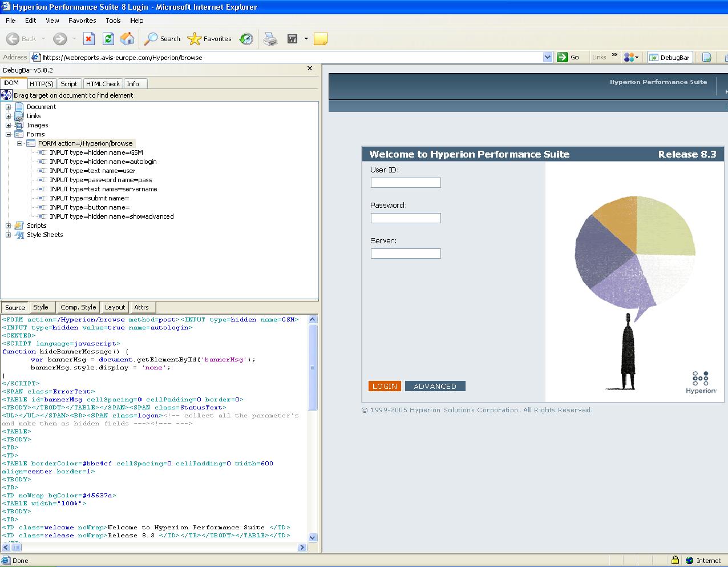Click the SSL padlock icon in the status bar

pyautogui.click(x=675, y=560)
